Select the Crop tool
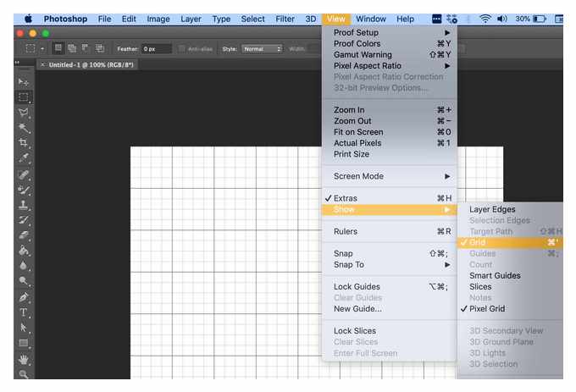576x392 pixels. point(24,143)
